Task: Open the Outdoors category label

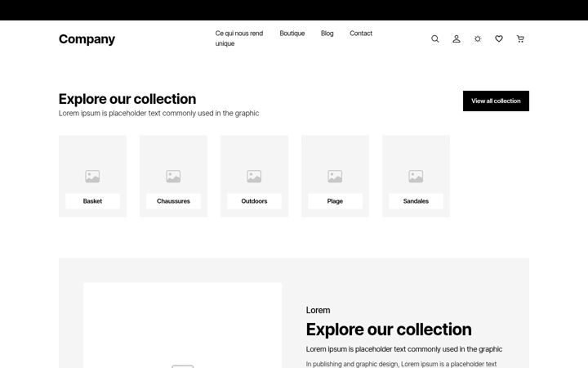Action: pyautogui.click(x=254, y=201)
